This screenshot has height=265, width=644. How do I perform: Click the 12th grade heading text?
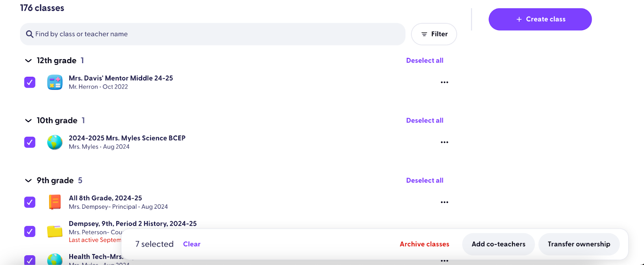[57, 60]
